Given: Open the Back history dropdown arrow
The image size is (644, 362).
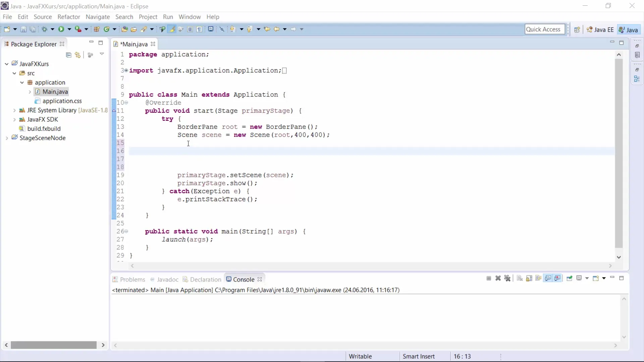Looking at the screenshot, I should (x=285, y=29).
